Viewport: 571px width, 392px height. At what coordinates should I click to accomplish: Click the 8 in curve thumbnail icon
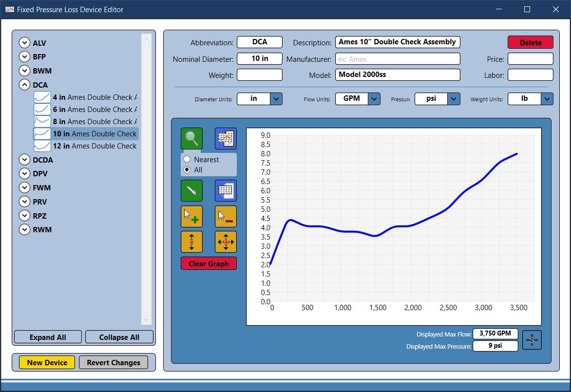pyautogui.click(x=42, y=122)
